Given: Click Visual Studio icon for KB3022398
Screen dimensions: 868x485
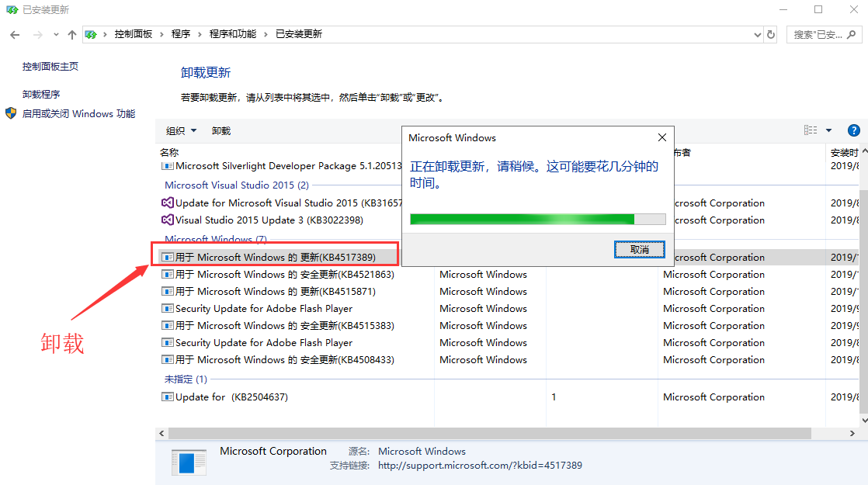Looking at the screenshot, I should (167, 220).
